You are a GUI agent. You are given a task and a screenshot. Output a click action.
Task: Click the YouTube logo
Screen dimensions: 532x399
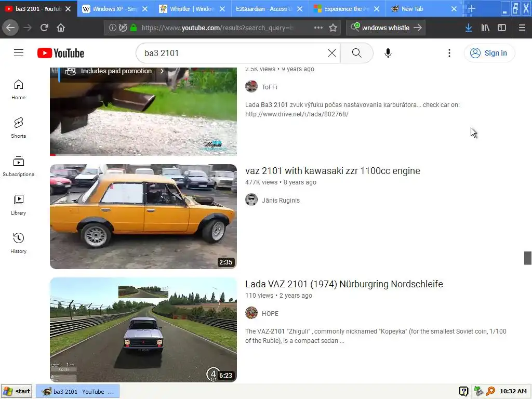pos(61,53)
